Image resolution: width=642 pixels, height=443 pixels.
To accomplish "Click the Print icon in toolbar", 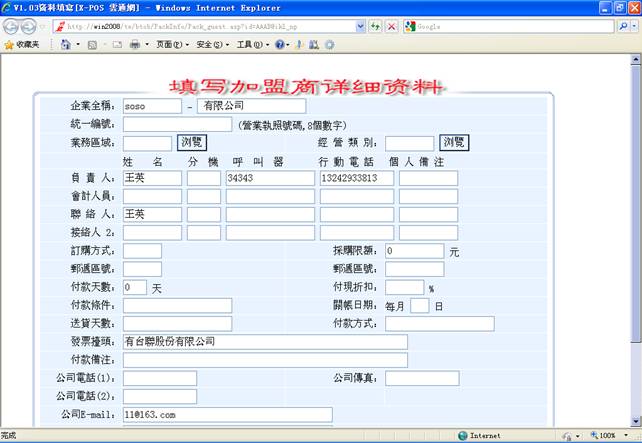I will pyautogui.click(x=134, y=45).
